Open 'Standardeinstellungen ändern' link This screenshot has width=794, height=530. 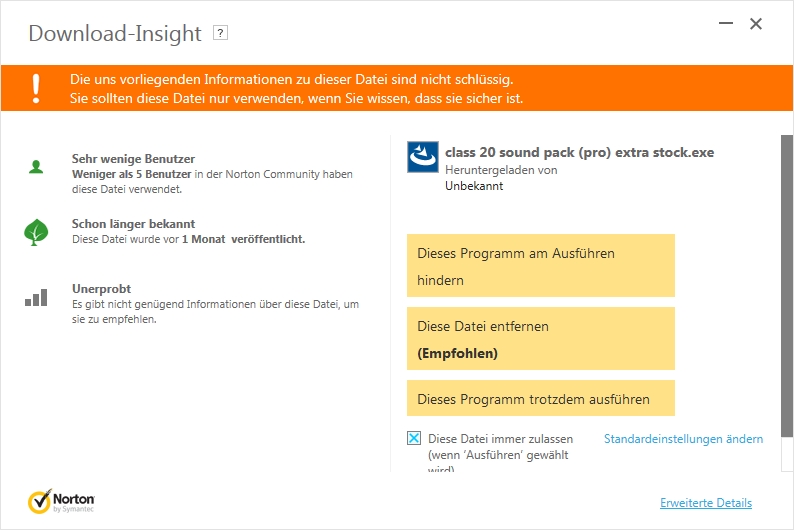tap(683, 439)
